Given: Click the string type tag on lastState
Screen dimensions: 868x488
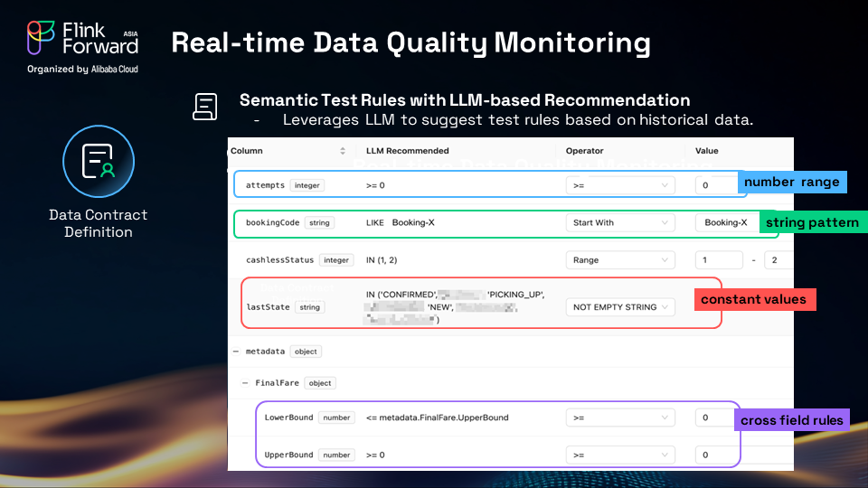Looking at the screenshot, I should tap(309, 307).
